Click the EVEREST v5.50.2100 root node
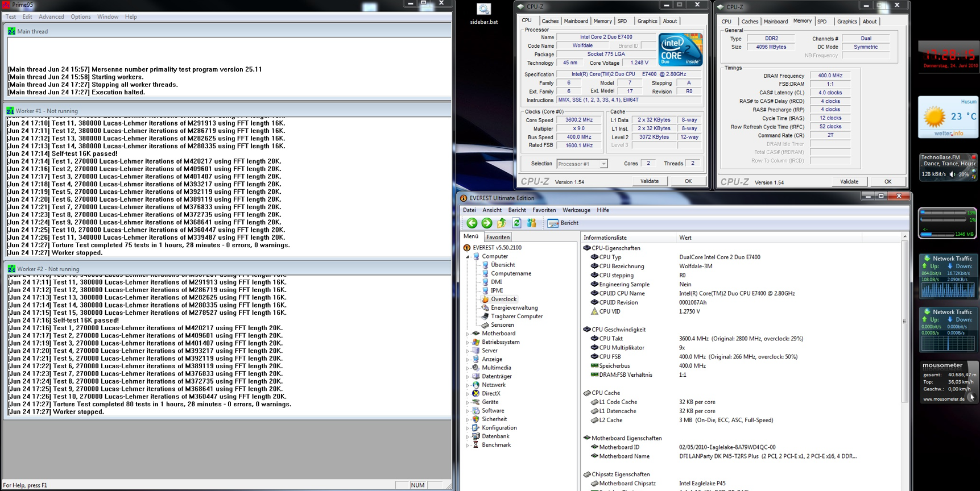 [x=497, y=248]
